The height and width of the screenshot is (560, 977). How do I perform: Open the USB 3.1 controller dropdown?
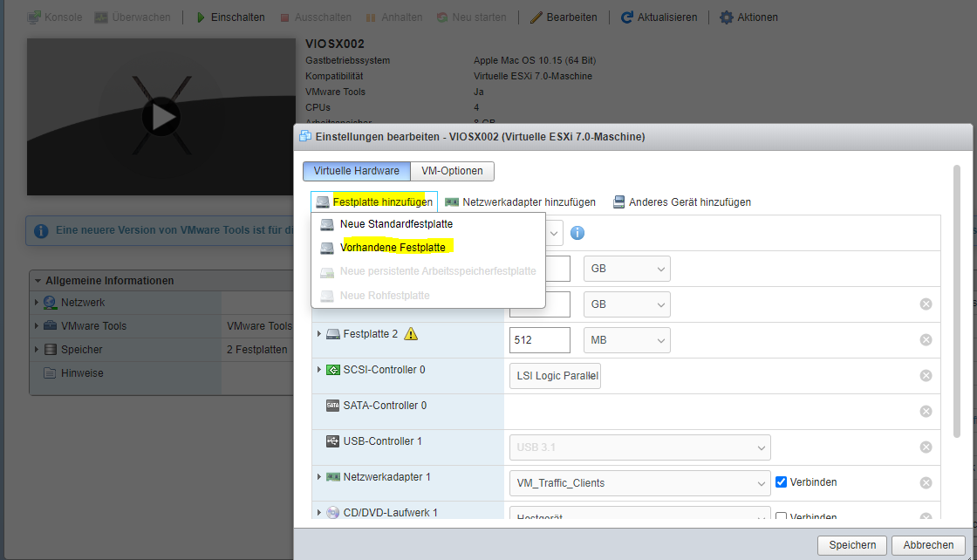point(640,447)
